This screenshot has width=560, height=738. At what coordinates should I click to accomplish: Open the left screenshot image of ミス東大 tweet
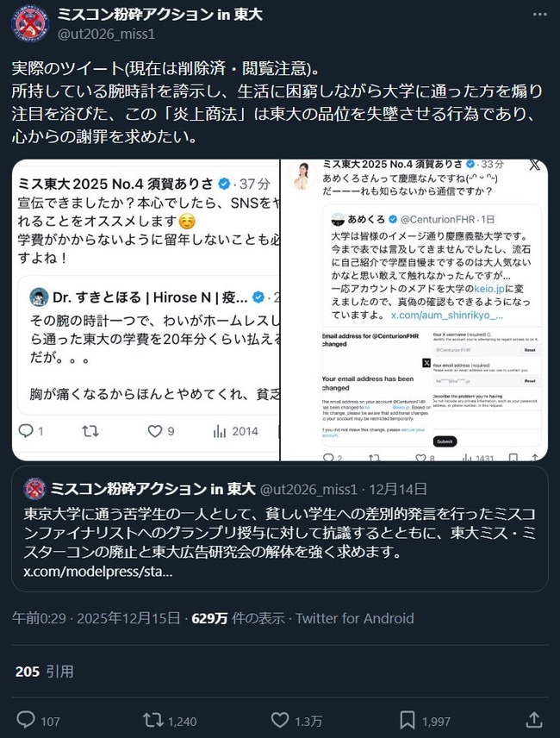(x=146, y=310)
